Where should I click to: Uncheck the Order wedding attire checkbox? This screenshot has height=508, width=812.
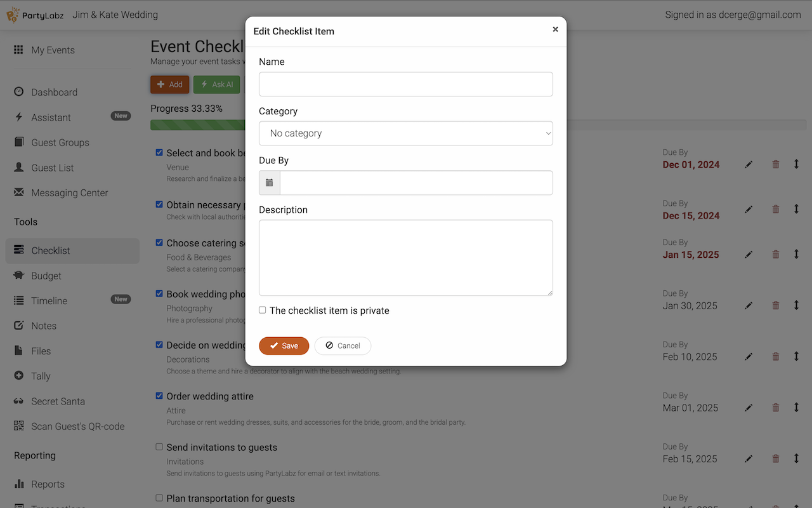(x=159, y=396)
